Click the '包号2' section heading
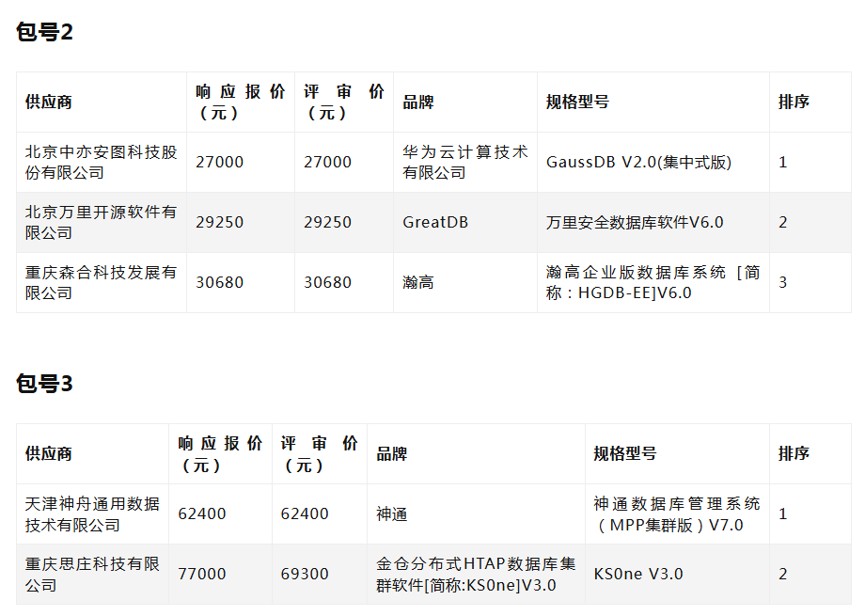 pyautogui.click(x=44, y=32)
